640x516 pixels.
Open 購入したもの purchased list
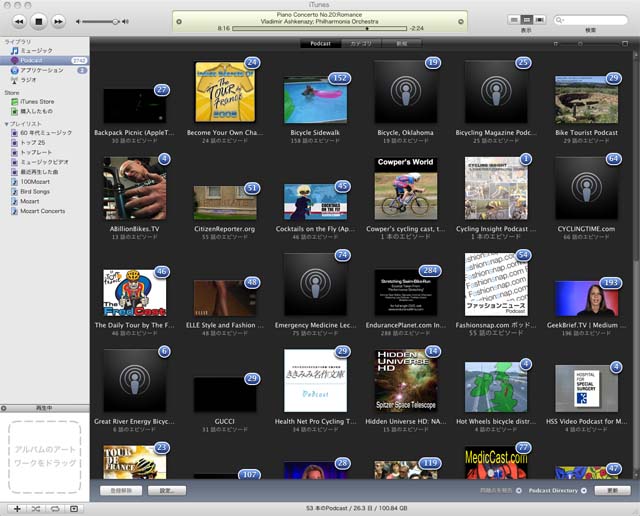(x=45, y=111)
